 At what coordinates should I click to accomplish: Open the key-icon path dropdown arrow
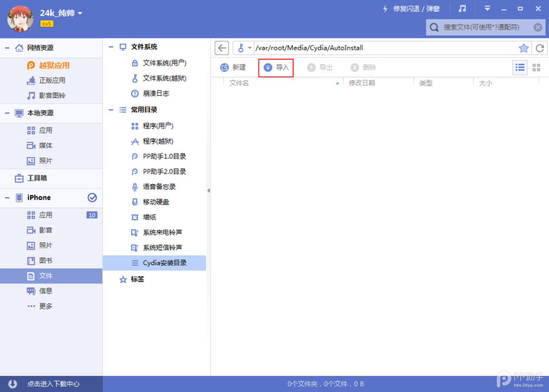[250, 48]
